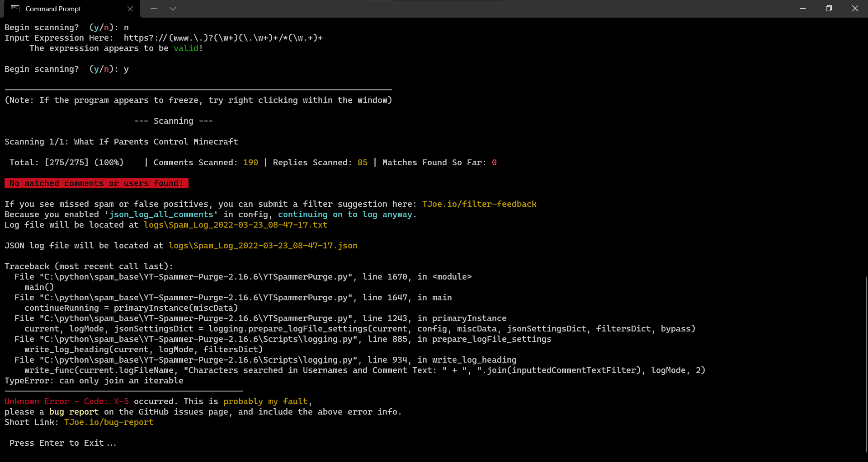Click the minimize window icon
Image resolution: width=868 pixels, height=462 pixels.
(802, 8)
